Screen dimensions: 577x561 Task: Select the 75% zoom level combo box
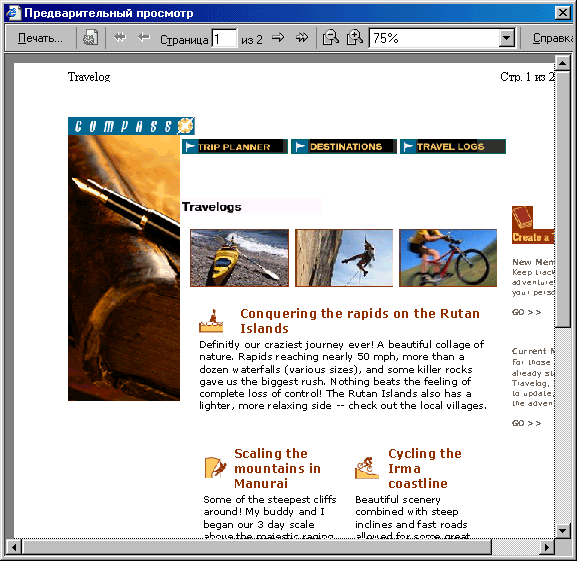point(442,38)
